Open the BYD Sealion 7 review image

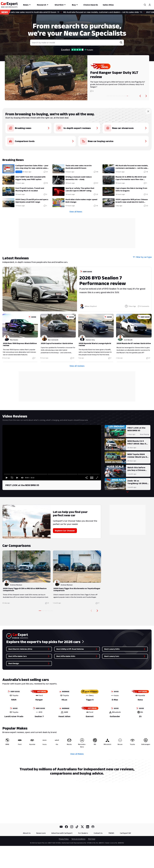point(40,289)
